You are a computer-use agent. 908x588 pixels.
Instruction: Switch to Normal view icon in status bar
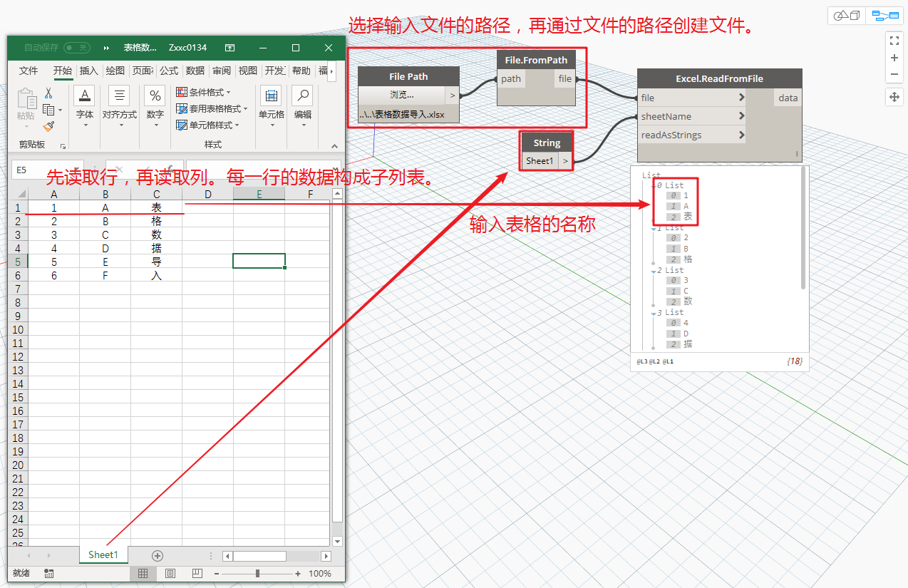point(143,573)
